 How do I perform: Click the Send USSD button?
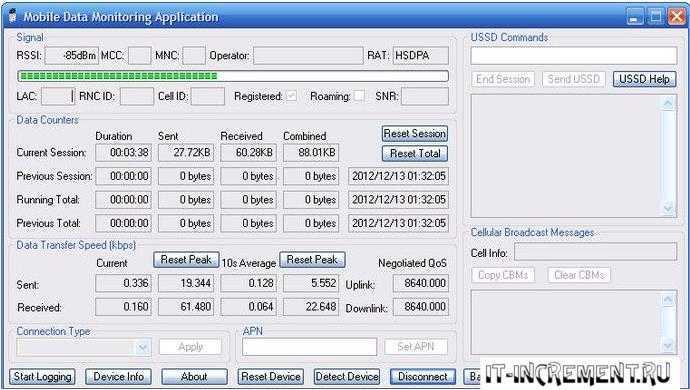pyautogui.click(x=574, y=79)
